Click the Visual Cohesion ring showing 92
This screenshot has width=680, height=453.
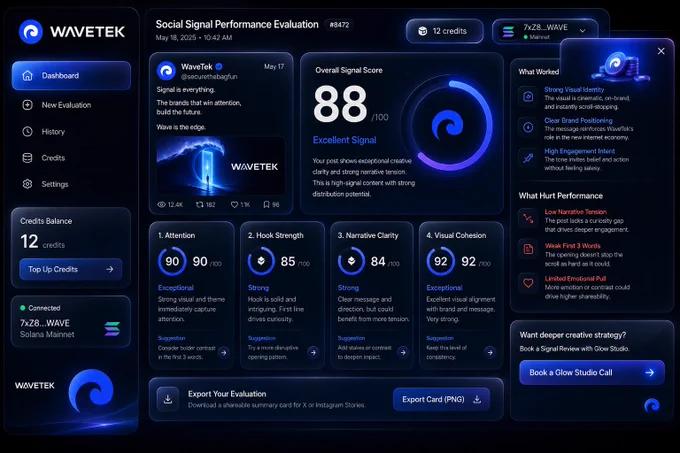[x=441, y=261]
